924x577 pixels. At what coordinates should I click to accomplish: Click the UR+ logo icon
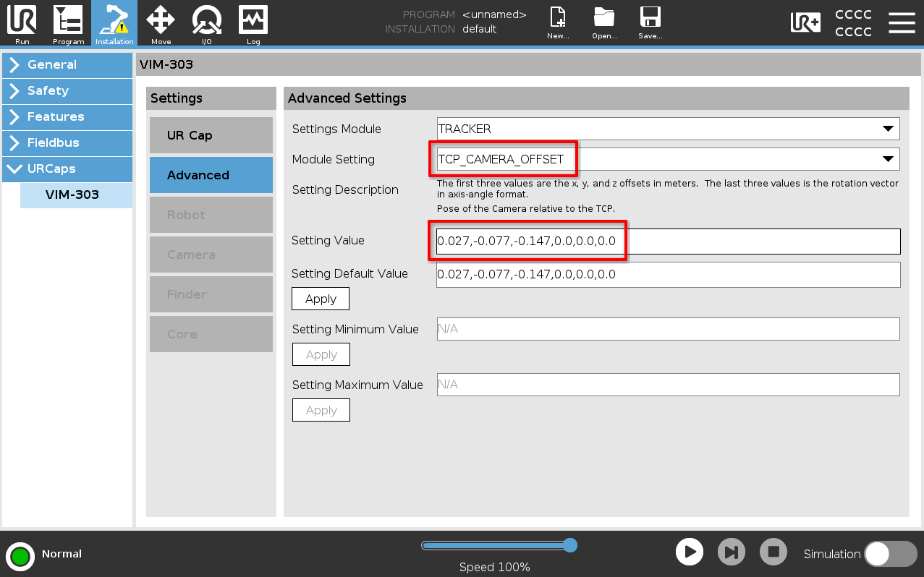click(x=805, y=23)
